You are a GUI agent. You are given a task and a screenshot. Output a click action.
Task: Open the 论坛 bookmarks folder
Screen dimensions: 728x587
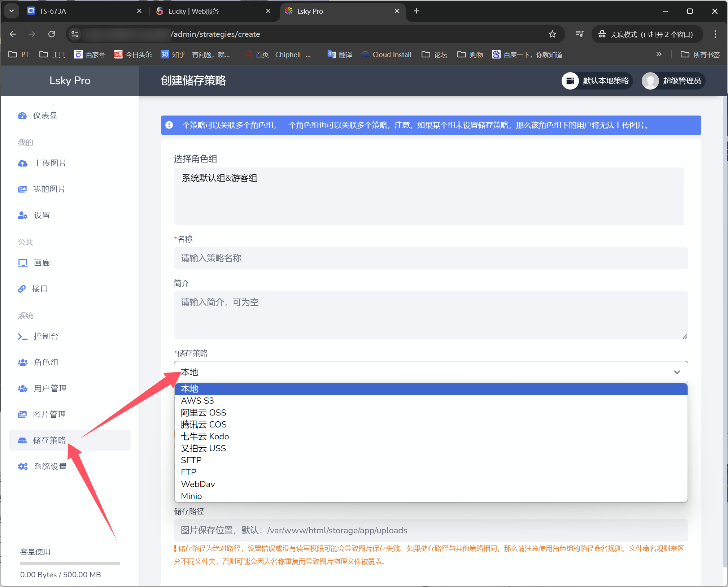click(435, 55)
